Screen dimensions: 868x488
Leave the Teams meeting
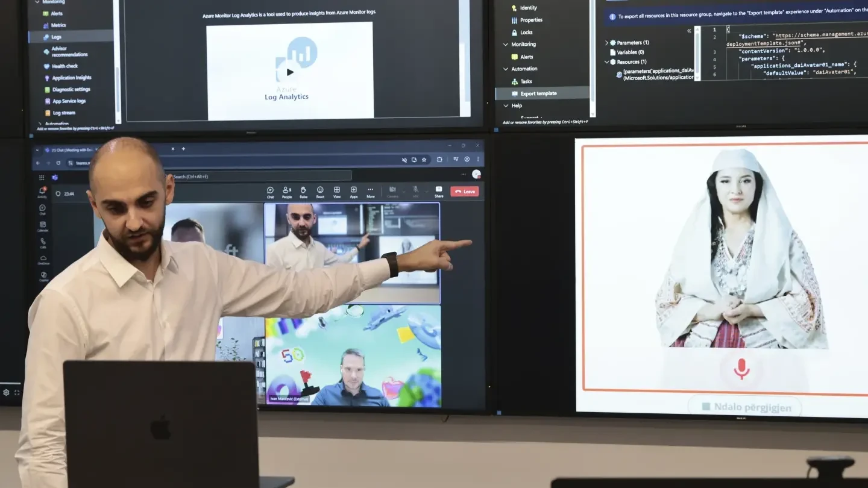click(465, 192)
